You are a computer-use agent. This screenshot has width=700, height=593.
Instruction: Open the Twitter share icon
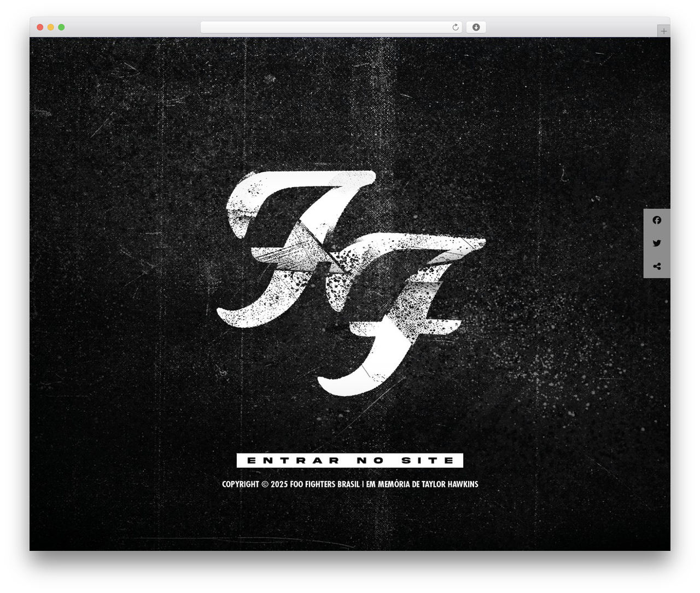point(657,243)
